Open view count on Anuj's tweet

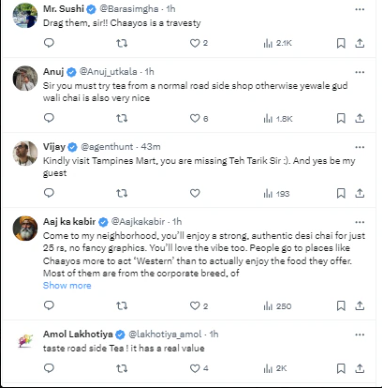tap(278, 119)
